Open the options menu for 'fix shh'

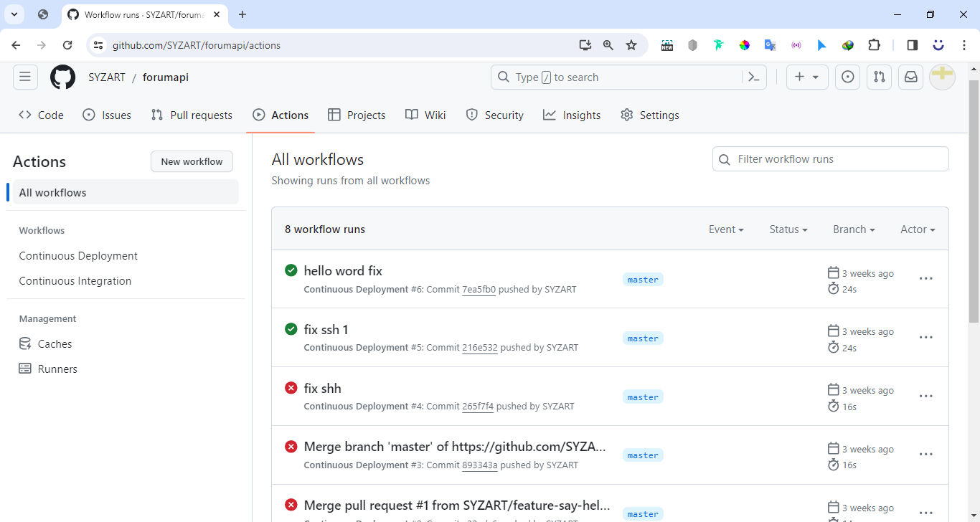(926, 397)
